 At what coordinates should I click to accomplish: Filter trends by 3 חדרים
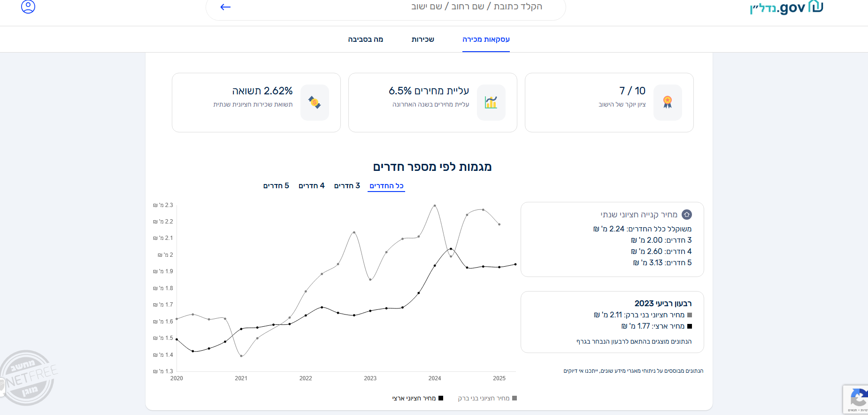tap(347, 186)
